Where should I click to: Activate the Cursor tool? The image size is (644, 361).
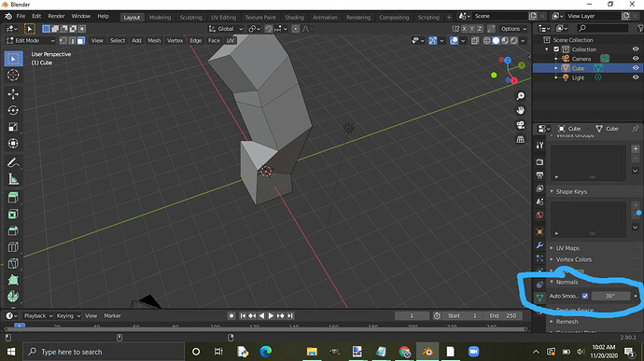(13, 76)
